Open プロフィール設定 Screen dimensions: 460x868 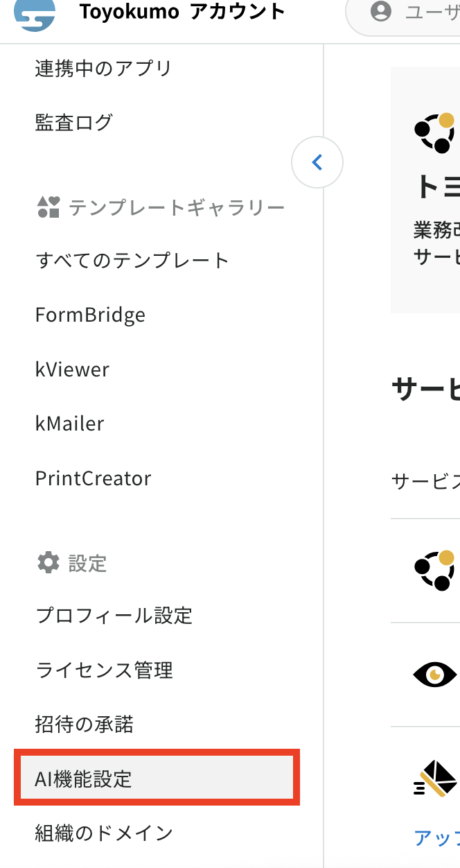[114, 616]
